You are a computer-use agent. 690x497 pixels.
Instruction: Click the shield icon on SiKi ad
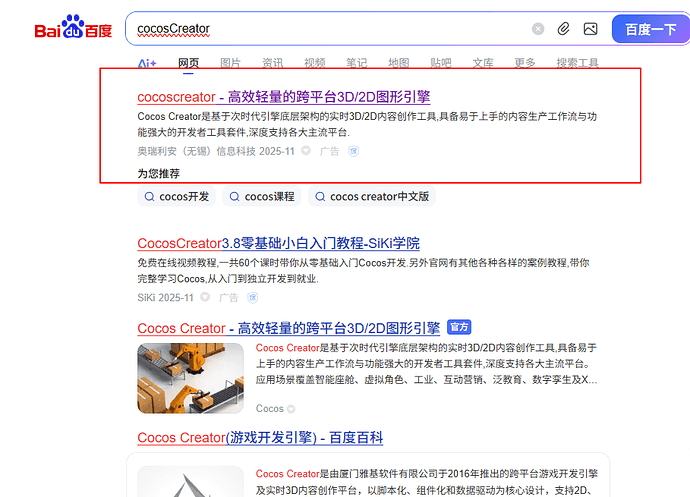point(253,298)
